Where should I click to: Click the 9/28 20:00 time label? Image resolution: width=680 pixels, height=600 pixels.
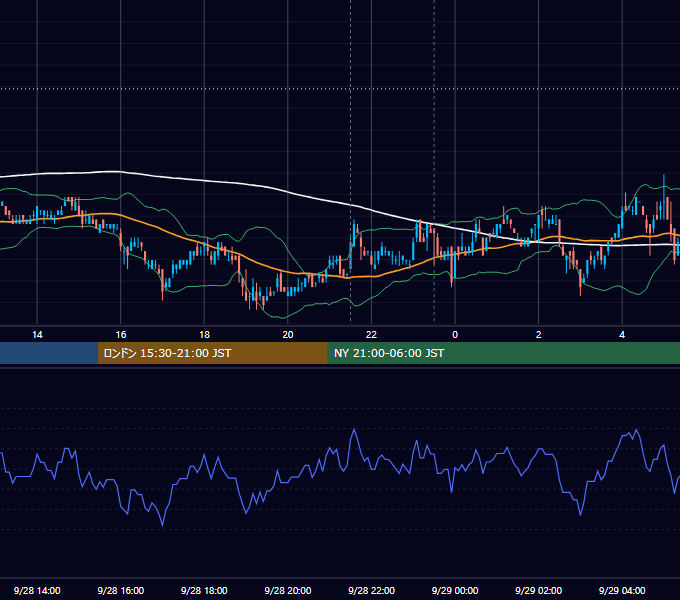point(288,590)
